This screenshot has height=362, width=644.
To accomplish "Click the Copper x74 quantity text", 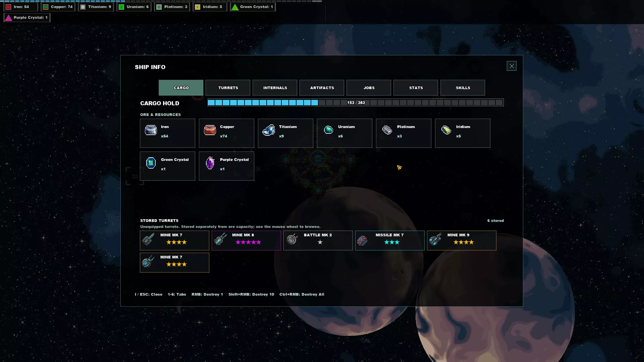I will (223, 136).
